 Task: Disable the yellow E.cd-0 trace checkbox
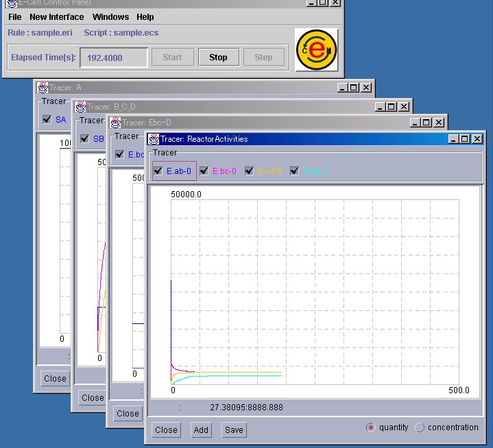tap(249, 171)
